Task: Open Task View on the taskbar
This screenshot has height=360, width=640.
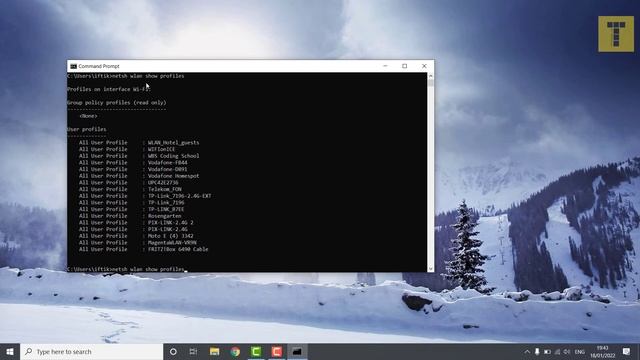Action: tap(193, 351)
